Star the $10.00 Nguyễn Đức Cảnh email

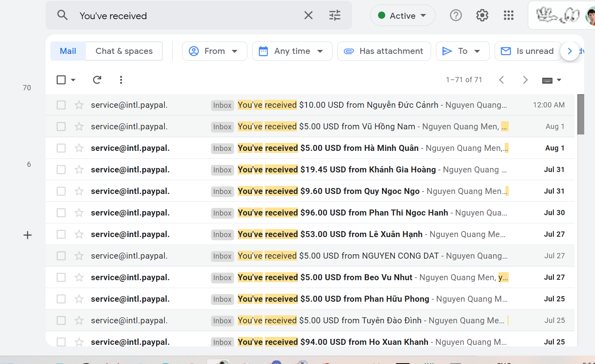[x=79, y=105]
